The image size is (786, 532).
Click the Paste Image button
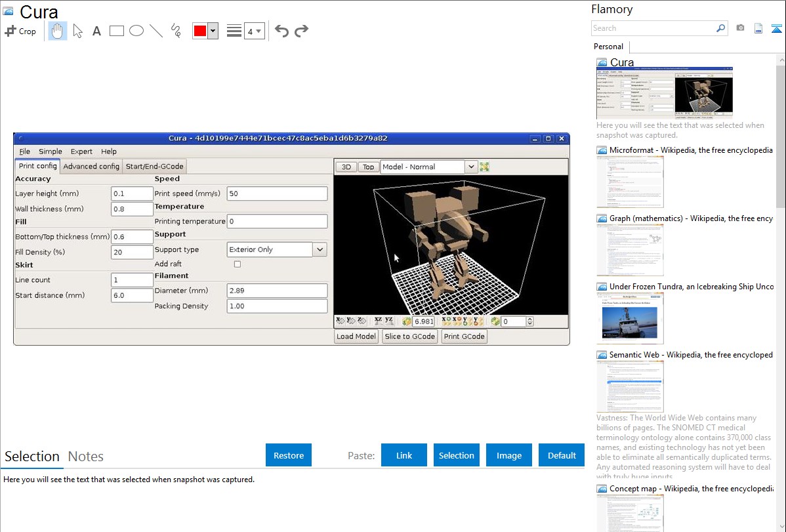tap(508, 455)
